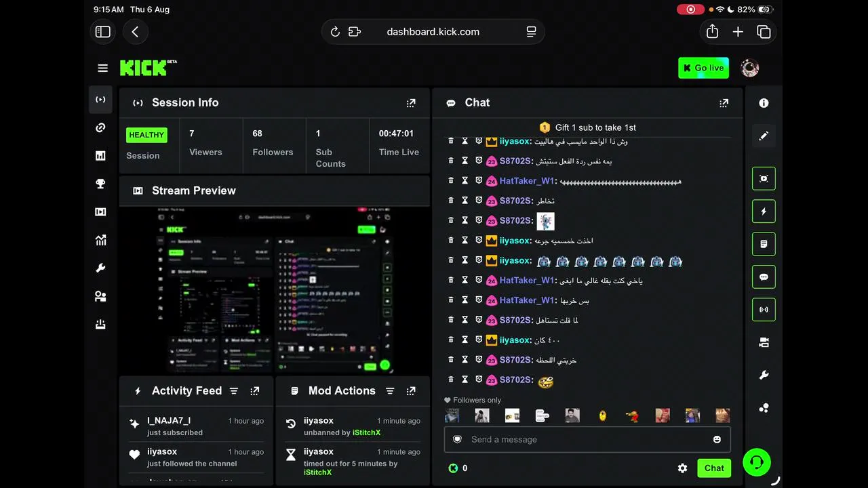The height and width of the screenshot is (488, 868).
Task: Select the yellow egg emote in emote row
Action: 602,415
